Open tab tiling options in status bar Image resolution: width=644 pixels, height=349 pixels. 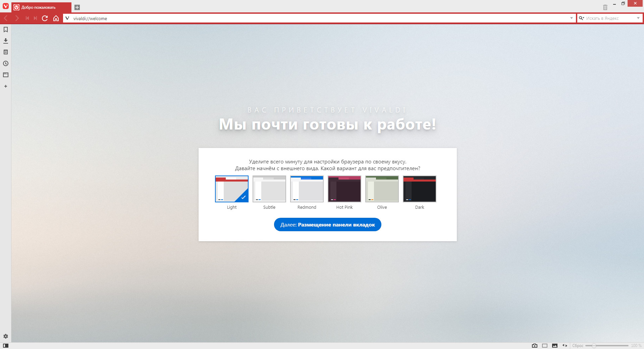[545, 346]
